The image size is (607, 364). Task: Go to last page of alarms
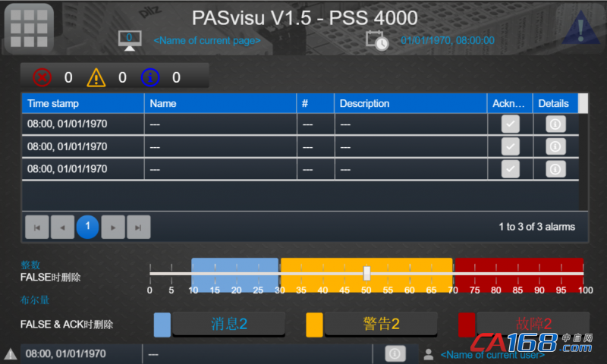138,227
